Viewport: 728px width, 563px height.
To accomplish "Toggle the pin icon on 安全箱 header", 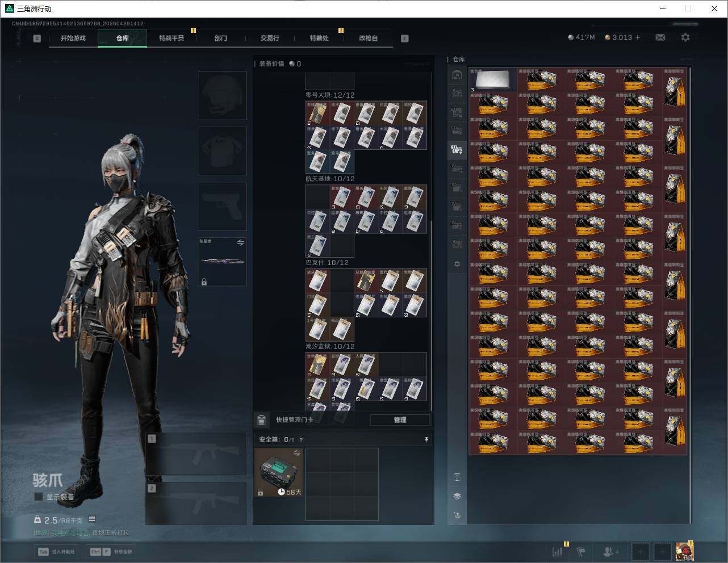I will click(x=426, y=439).
